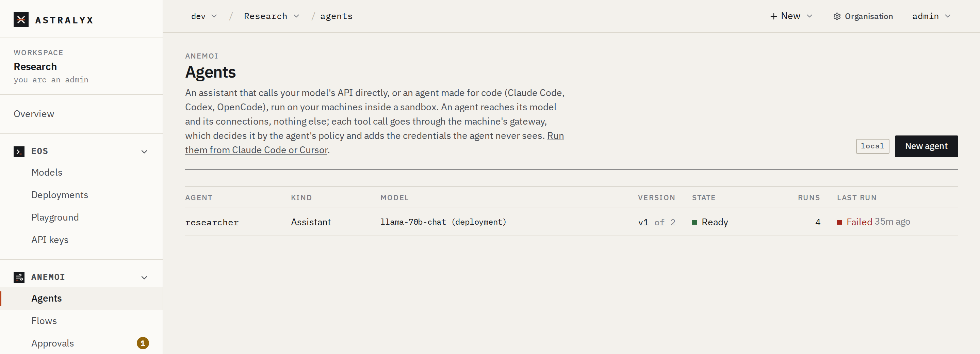Click the Astralyx logo icon
The image size is (980, 354).
(x=21, y=20)
